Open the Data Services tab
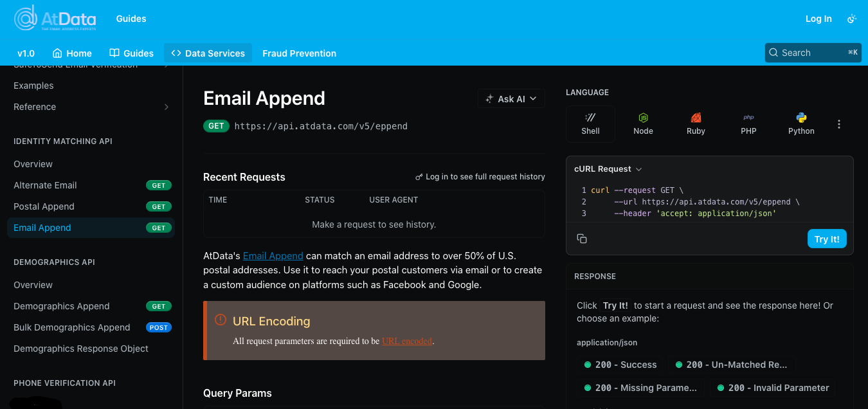This screenshot has width=868, height=409. tap(208, 53)
